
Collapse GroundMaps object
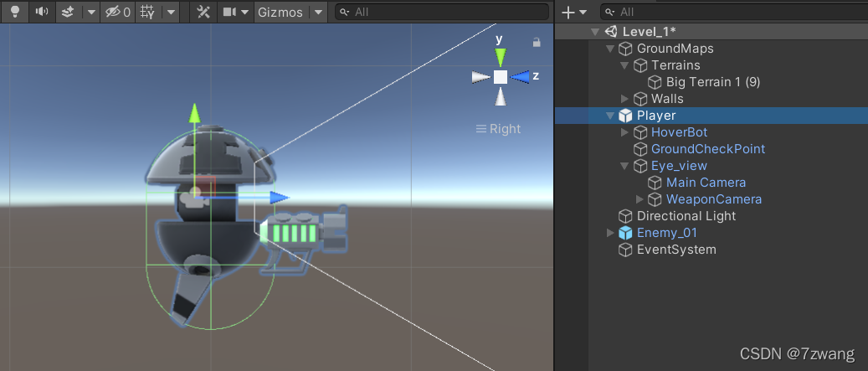[x=609, y=49]
